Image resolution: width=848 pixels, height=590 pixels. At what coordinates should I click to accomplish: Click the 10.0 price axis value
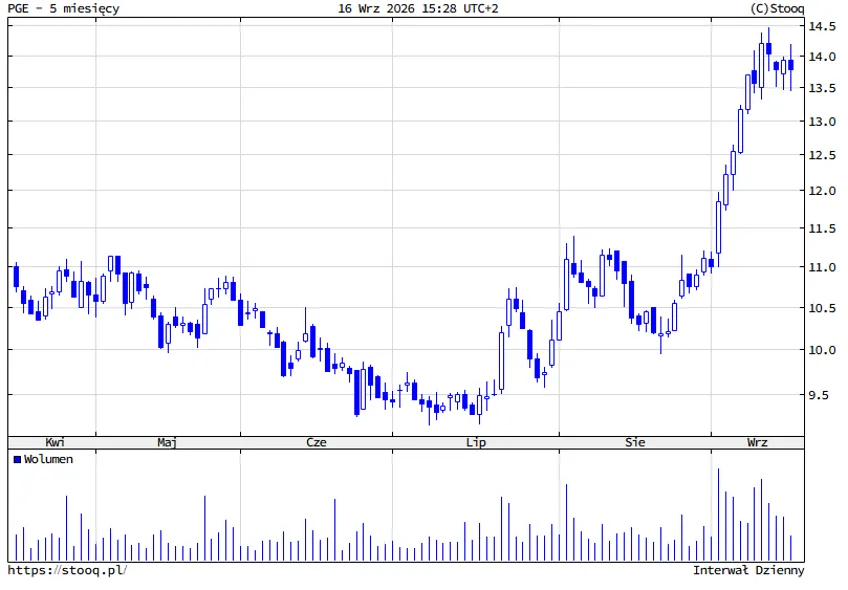(822, 350)
